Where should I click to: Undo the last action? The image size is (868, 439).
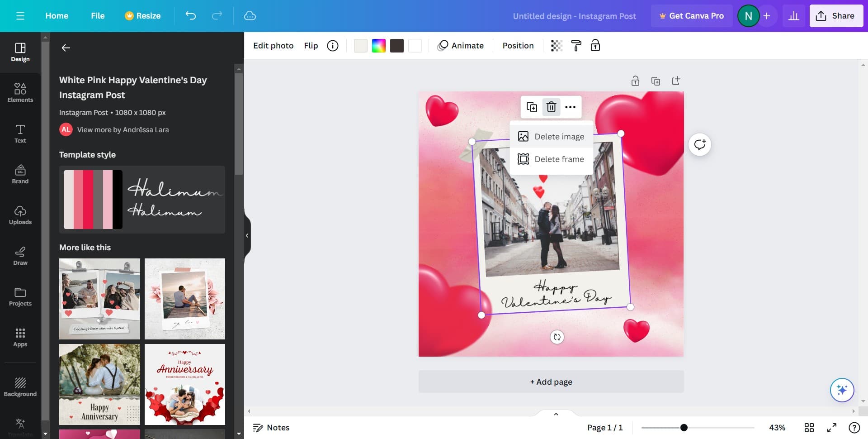click(191, 15)
